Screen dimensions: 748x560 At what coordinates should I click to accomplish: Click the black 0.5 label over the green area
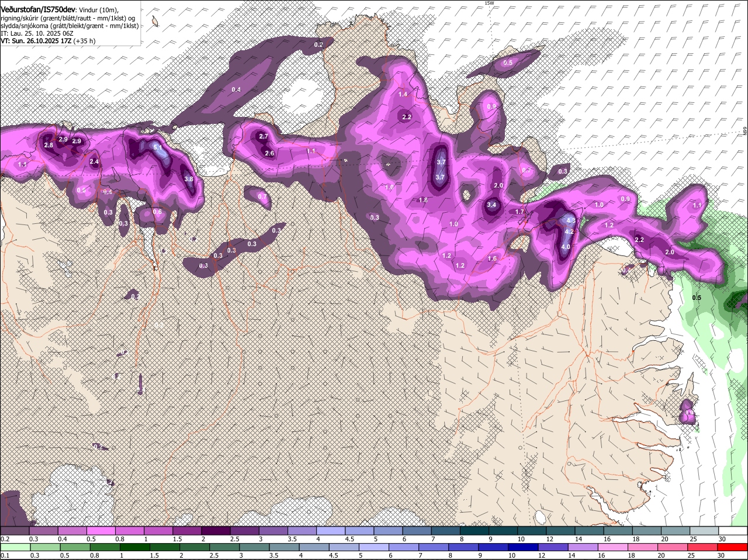pos(697,298)
